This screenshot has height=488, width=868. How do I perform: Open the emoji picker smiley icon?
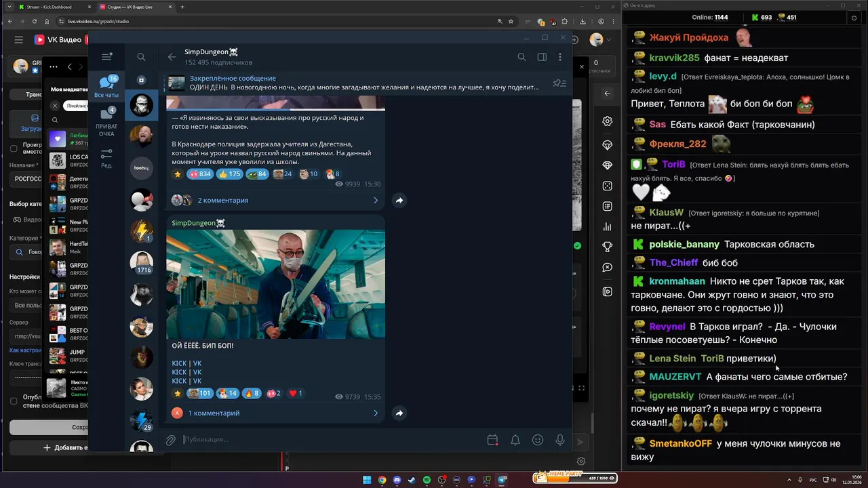coord(538,440)
